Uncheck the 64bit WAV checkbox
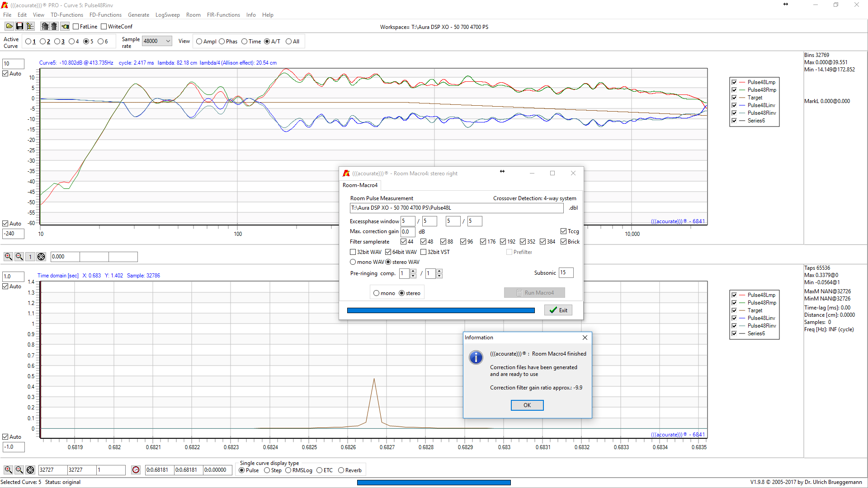The image size is (868, 488). tap(388, 252)
